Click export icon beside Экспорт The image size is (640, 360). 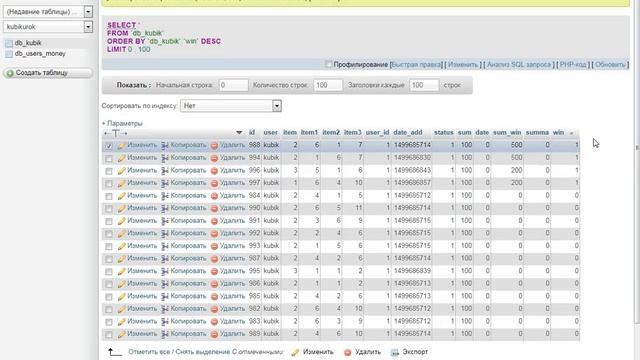(x=395, y=352)
